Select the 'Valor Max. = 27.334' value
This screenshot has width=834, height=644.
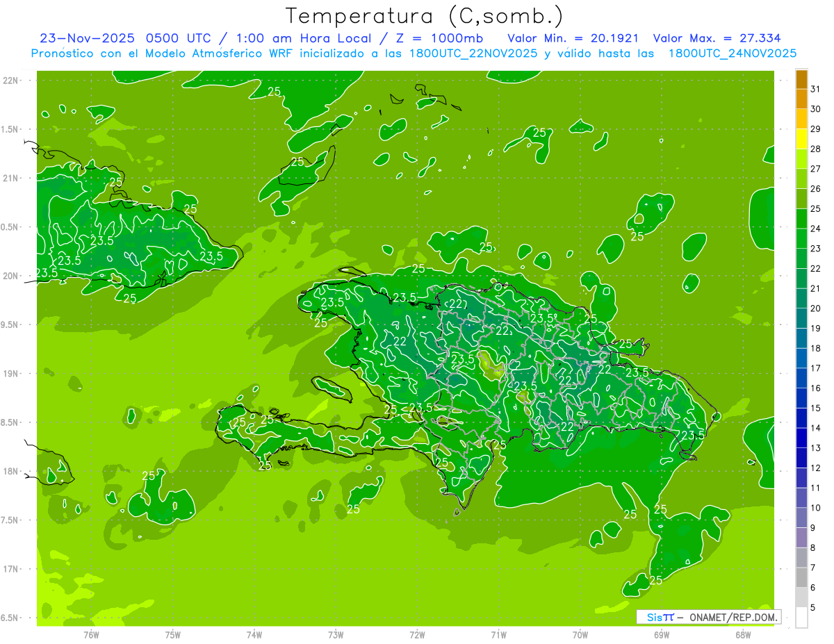pyautogui.click(x=717, y=38)
